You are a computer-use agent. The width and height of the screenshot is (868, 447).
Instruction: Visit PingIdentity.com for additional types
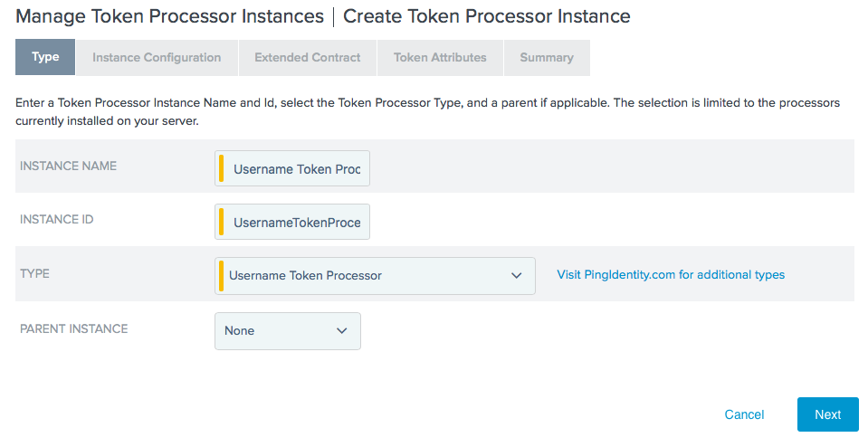pos(671,274)
